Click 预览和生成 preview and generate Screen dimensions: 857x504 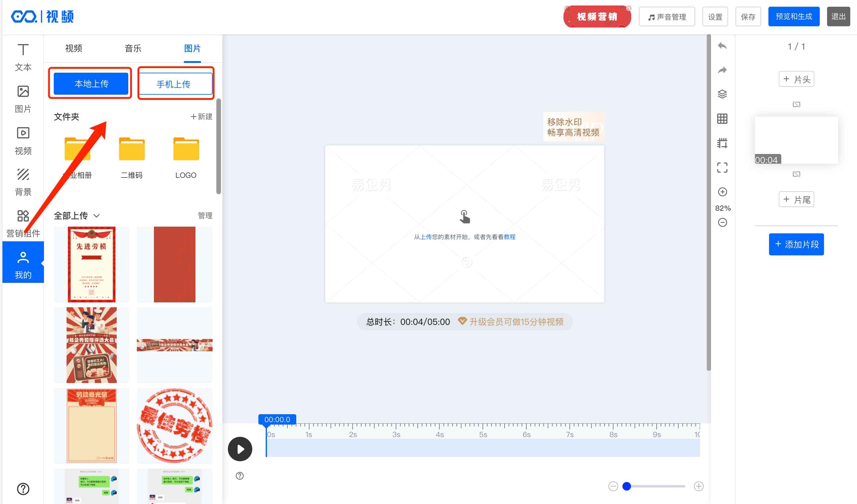794,16
